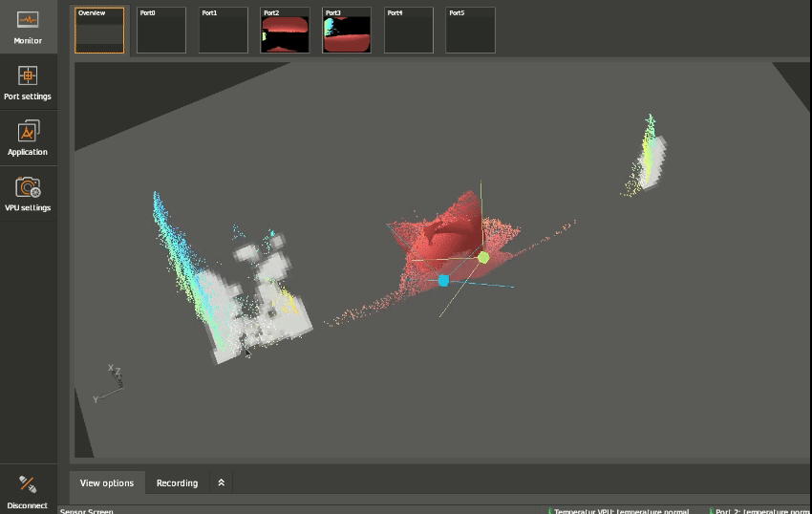The image size is (812, 514).
Task: Switch to the Recording tab
Action: tap(177, 482)
